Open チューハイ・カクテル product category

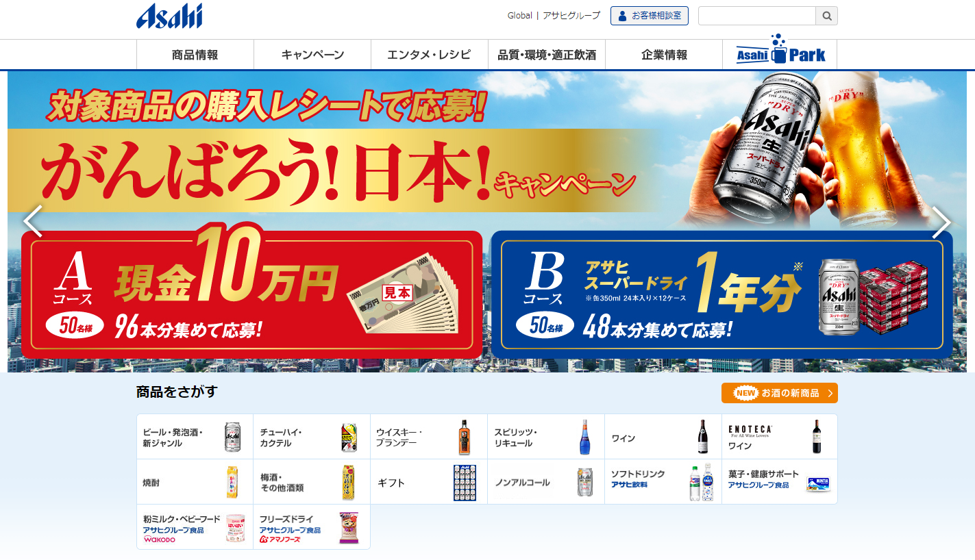311,437
